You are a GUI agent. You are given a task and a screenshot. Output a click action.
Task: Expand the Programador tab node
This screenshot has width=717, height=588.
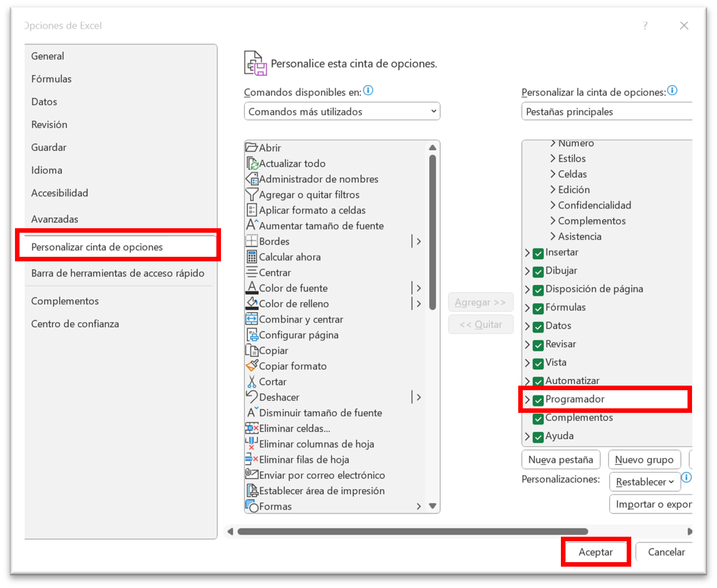pos(527,400)
